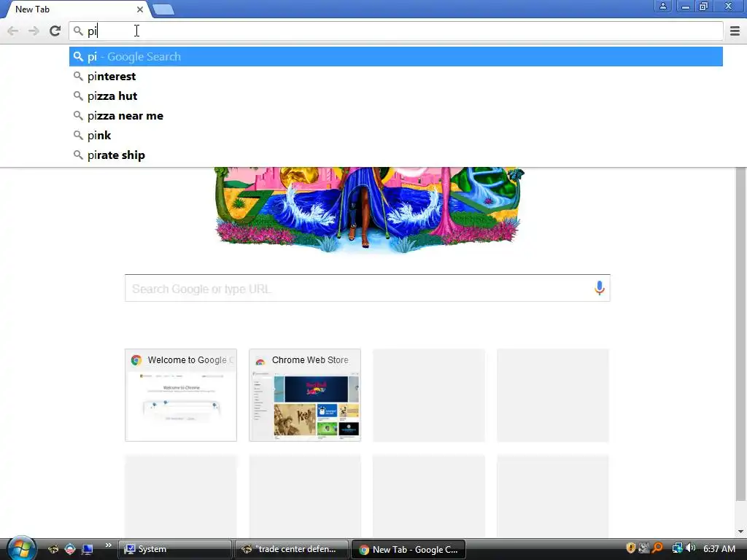Screen dimensions: 747x560
Task: Click the Chrome Web Store tile icon
Action: click(x=260, y=360)
